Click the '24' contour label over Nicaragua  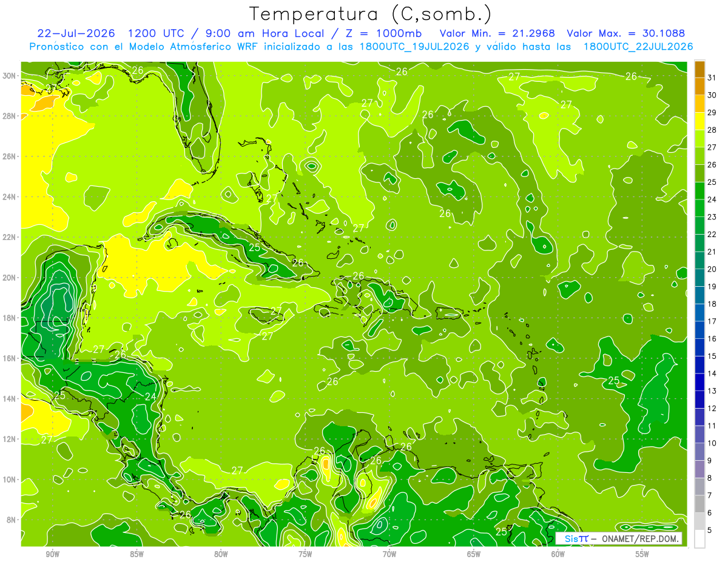click(150, 396)
